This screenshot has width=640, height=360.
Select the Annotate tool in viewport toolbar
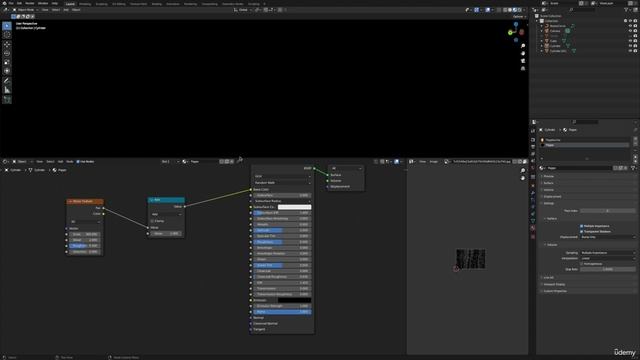(7, 81)
